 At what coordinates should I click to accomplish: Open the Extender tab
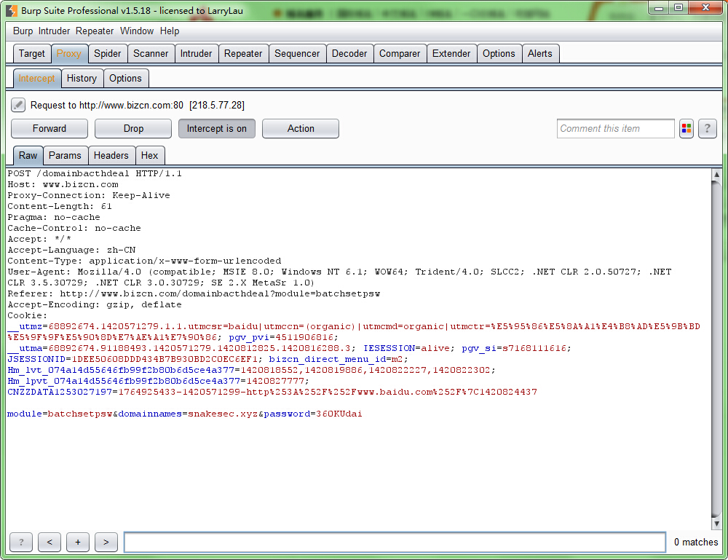(451, 53)
